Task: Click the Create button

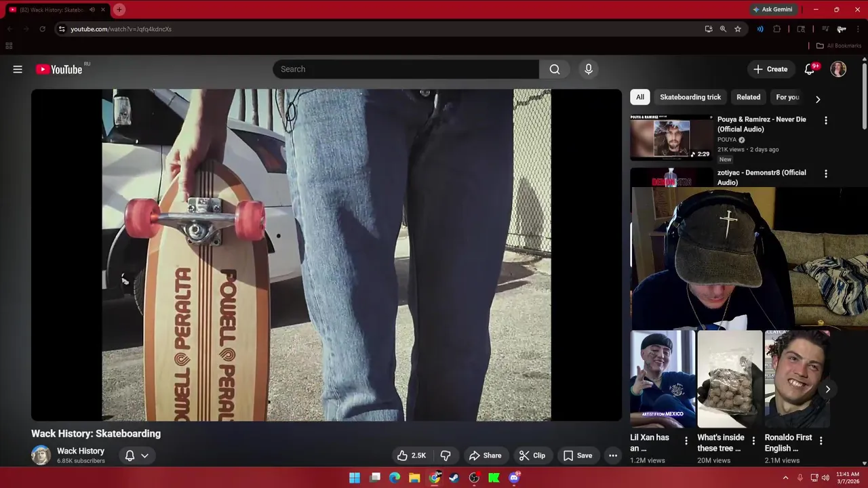Action: coord(770,69)
